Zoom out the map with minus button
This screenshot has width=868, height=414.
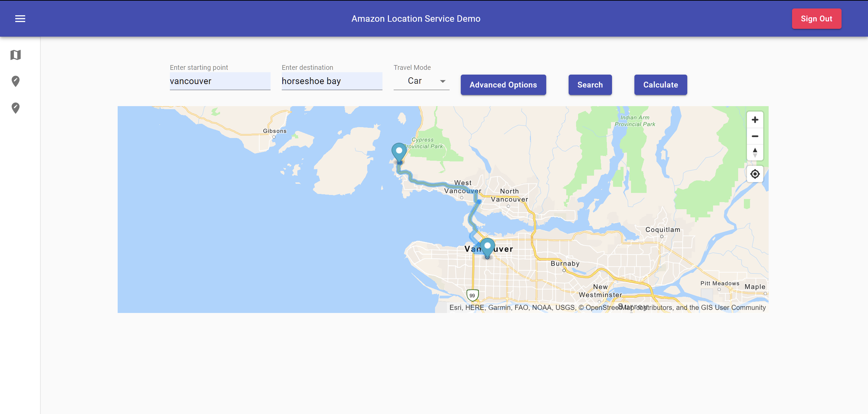tap(755, 136)
